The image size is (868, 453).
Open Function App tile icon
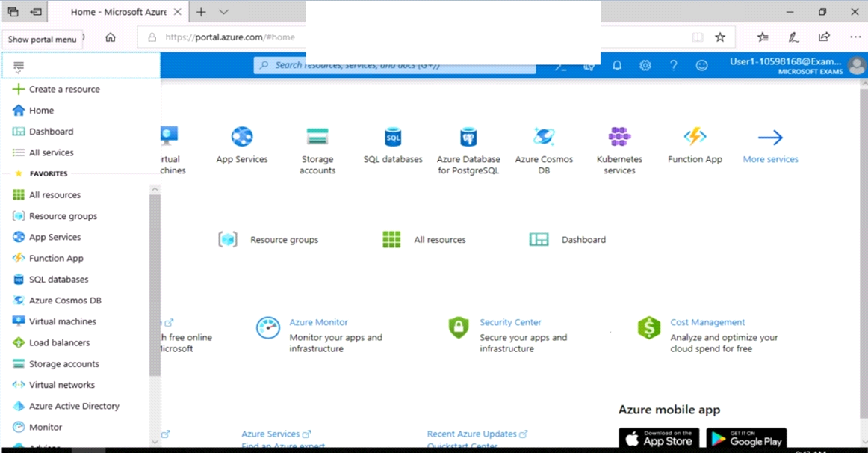(695, 136)
